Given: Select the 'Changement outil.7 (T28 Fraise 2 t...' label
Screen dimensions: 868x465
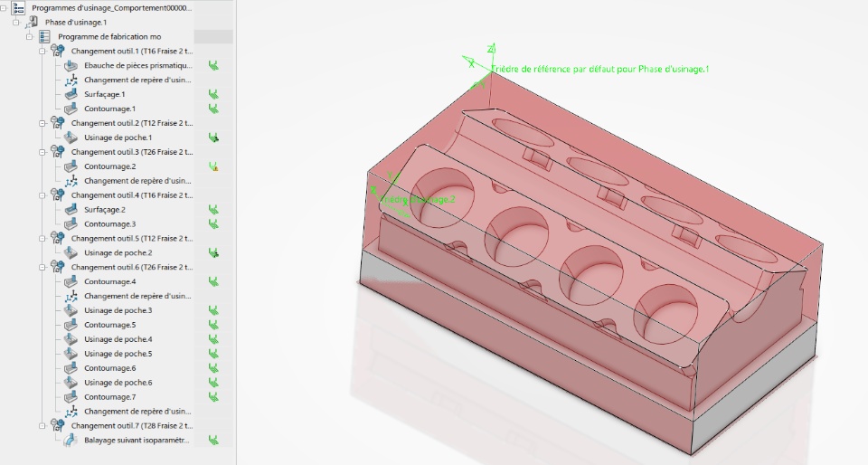Looking at the screenshot, I should click(x=132, y=425).
